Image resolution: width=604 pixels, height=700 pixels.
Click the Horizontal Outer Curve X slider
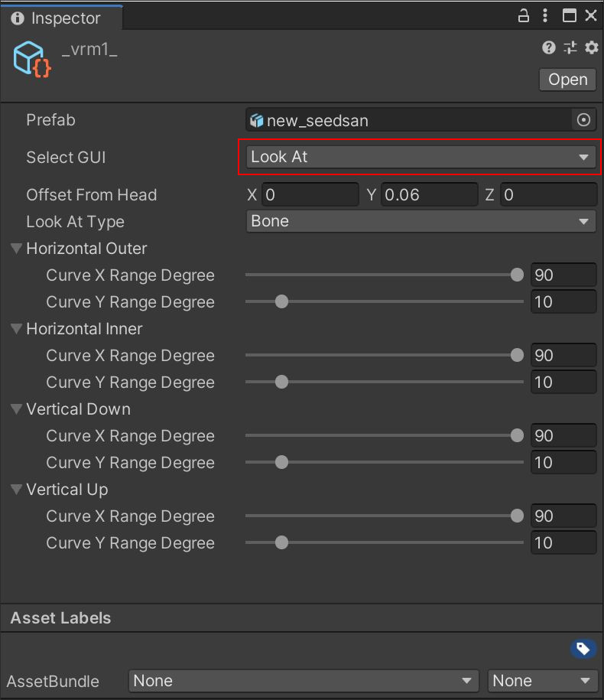[382, 275]
